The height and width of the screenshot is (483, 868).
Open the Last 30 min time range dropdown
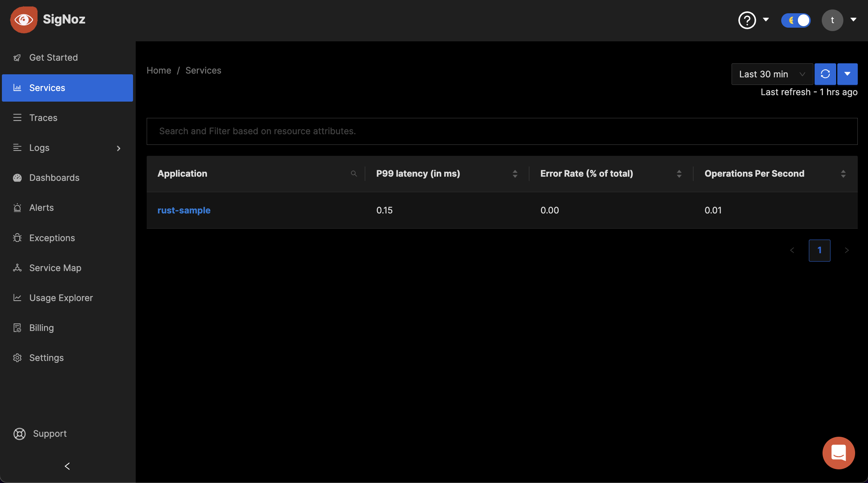(772, 74)
